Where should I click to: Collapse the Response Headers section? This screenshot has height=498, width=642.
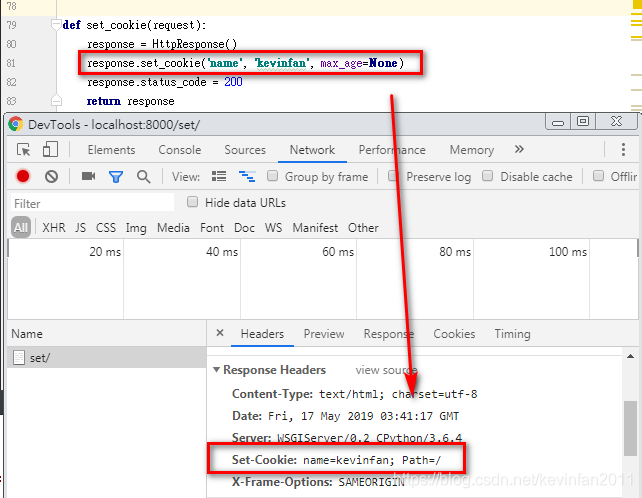217,370
